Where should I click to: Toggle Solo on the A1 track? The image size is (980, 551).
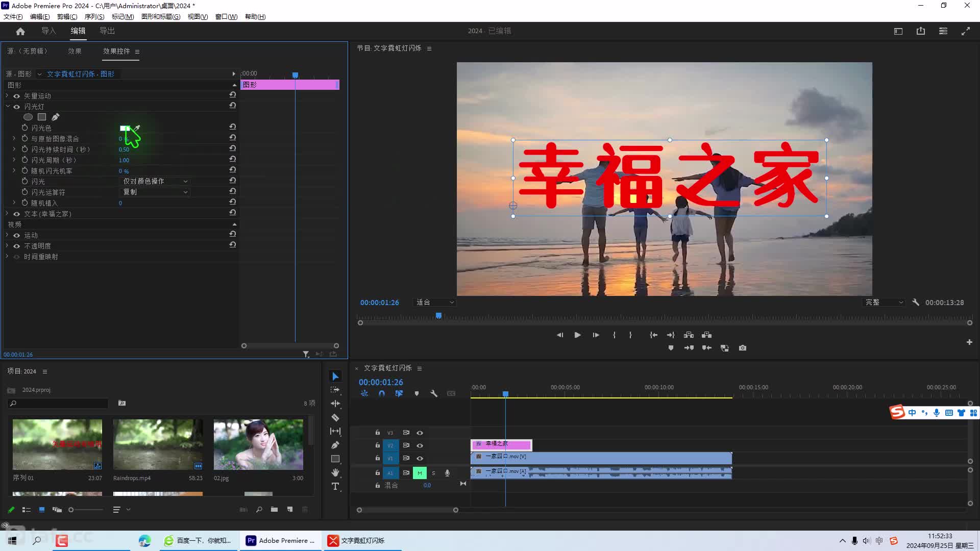[x=434, y=473]
